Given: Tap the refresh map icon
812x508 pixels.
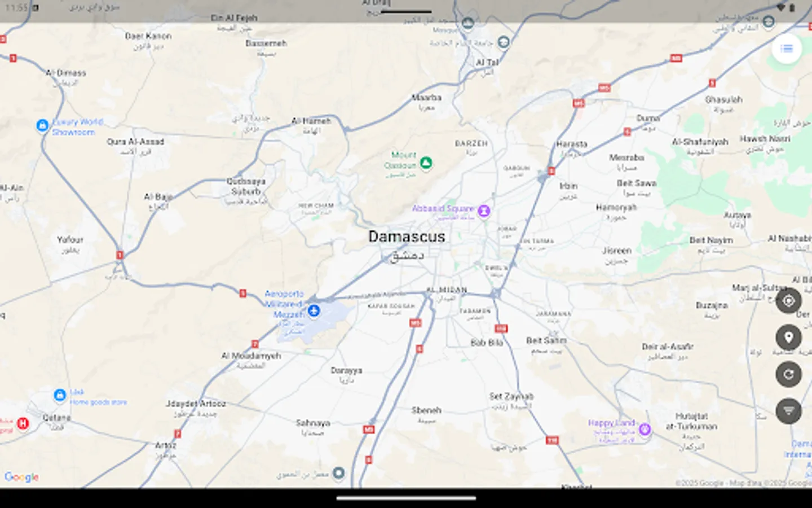Looking at the screenshot, I should point(788,374).
